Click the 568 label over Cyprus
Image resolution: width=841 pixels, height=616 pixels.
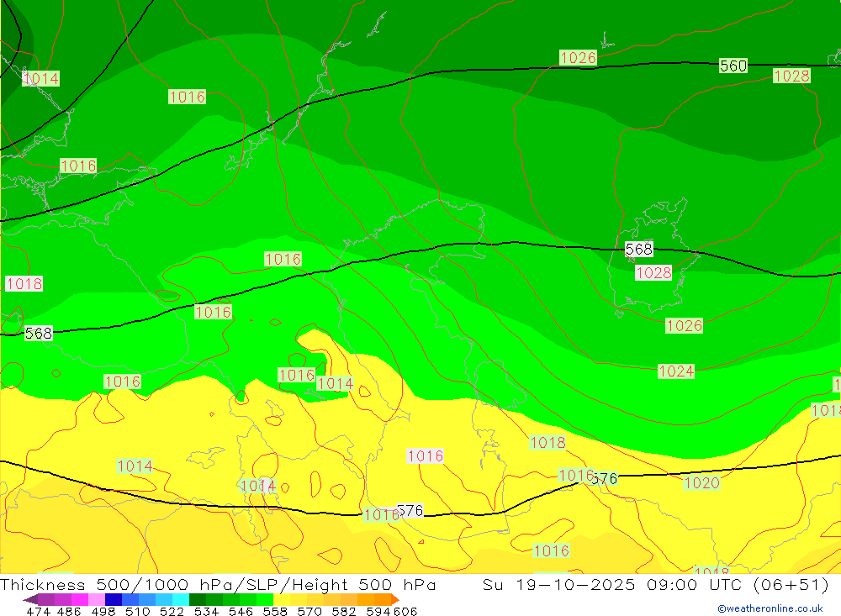(639, 250)
